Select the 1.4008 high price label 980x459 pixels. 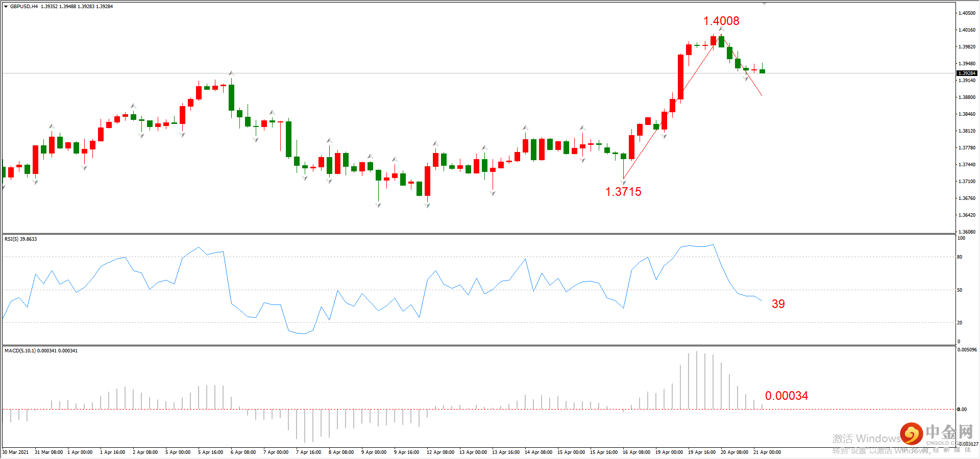pyautogui.click(x=721, y=21)
